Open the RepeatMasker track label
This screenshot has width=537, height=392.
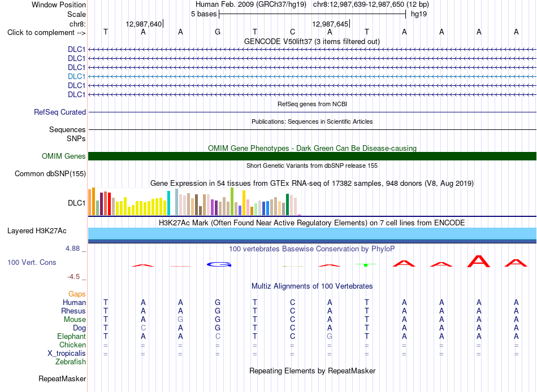[x=62, y=378]
